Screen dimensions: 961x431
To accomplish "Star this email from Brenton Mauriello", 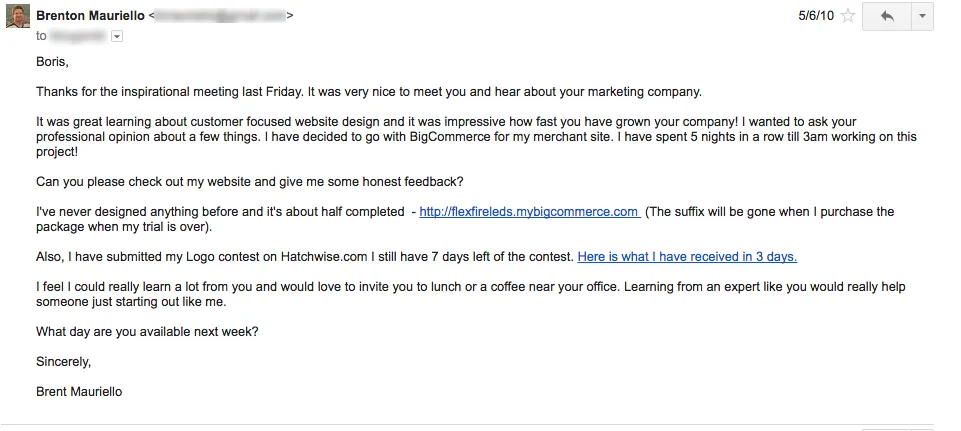I will (848, 16).
